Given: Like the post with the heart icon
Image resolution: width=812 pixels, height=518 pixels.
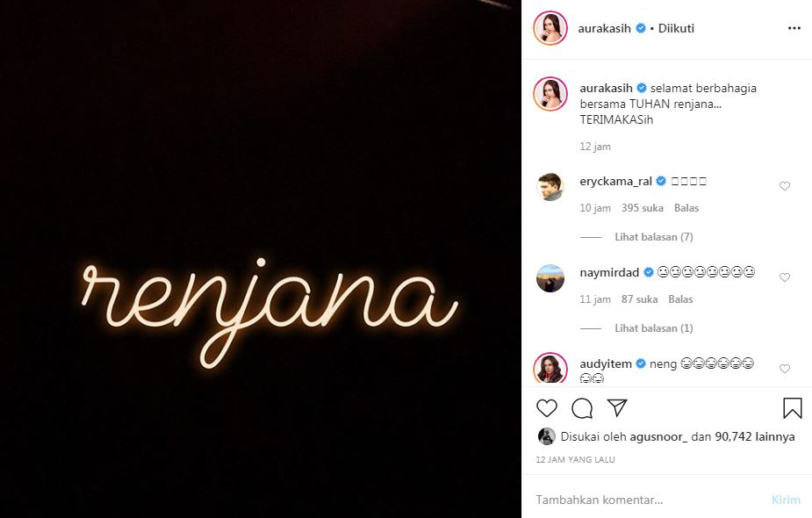Looking at the screenshot, I should pyautogui.click(x=547, y=408).
